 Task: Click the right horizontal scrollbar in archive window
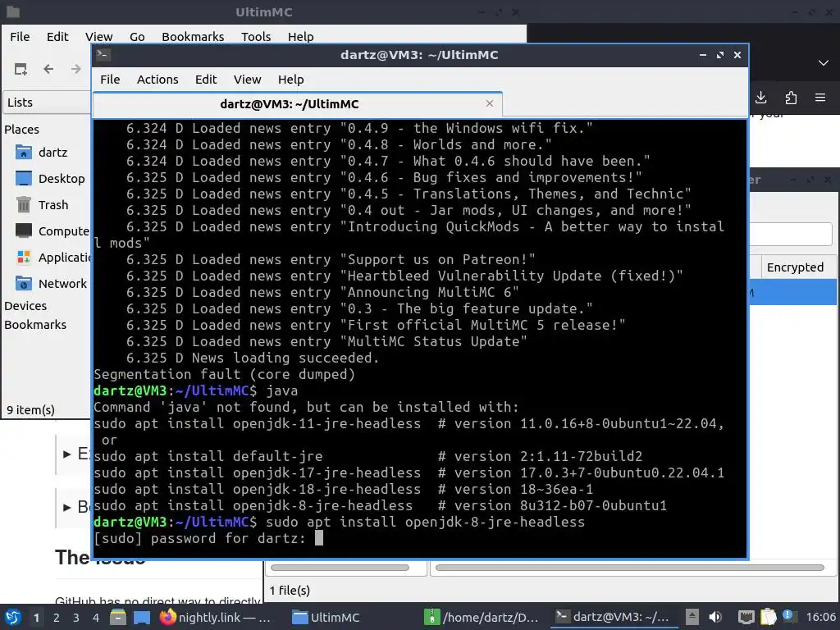point(629,568)
